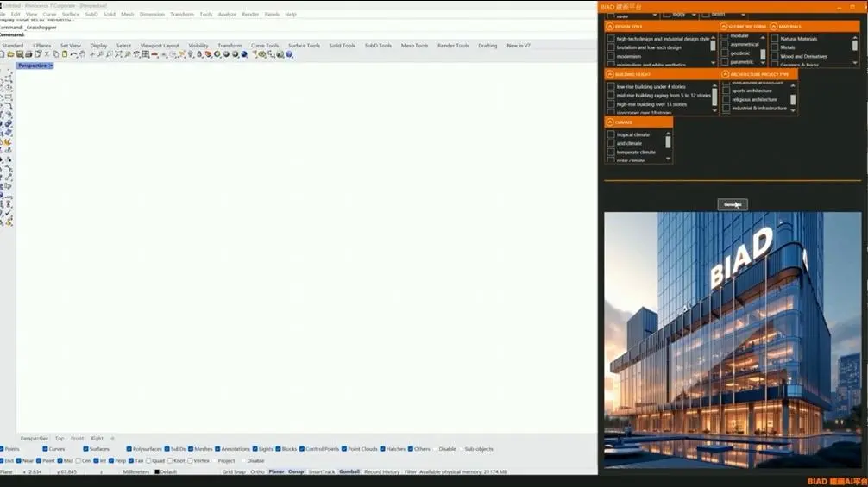Click the black Default layer color swatch
The height and width of the screenshot is (487, 868).
point(156,472)
